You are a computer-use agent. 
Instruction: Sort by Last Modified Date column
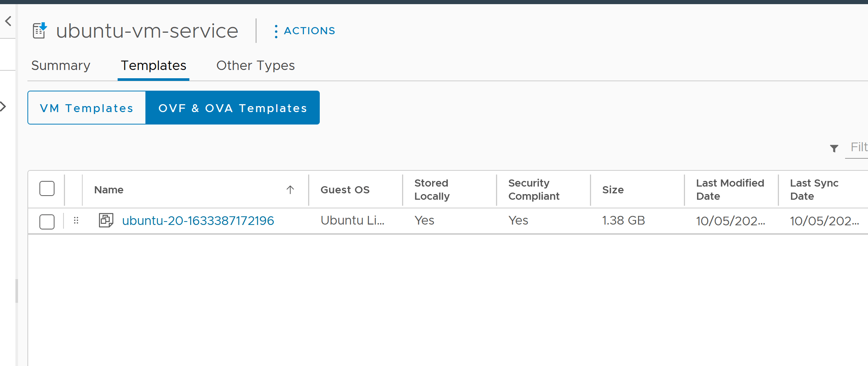pos(730,190)
